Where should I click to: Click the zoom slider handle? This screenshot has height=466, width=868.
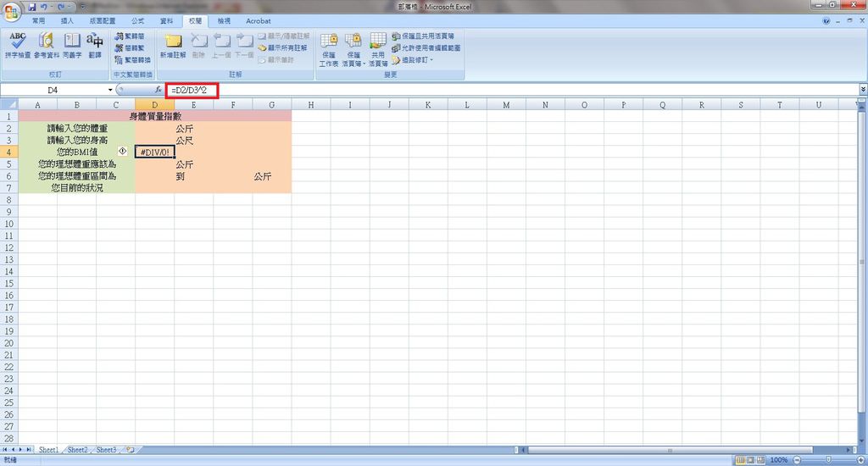tap(829, 460)
